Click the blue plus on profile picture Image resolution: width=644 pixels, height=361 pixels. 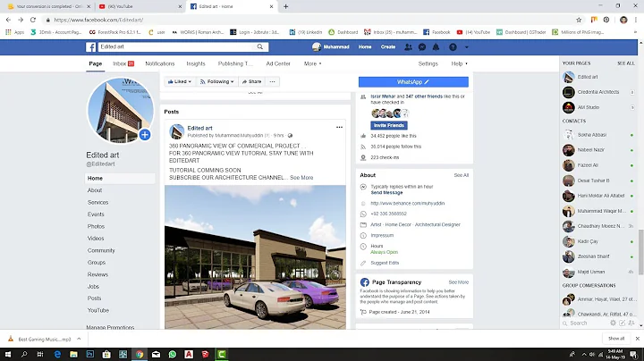tap(145, 135)
